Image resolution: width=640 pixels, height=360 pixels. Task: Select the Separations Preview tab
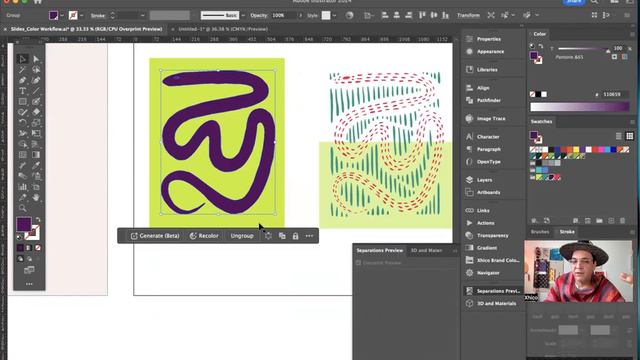[x=380, y=250]
